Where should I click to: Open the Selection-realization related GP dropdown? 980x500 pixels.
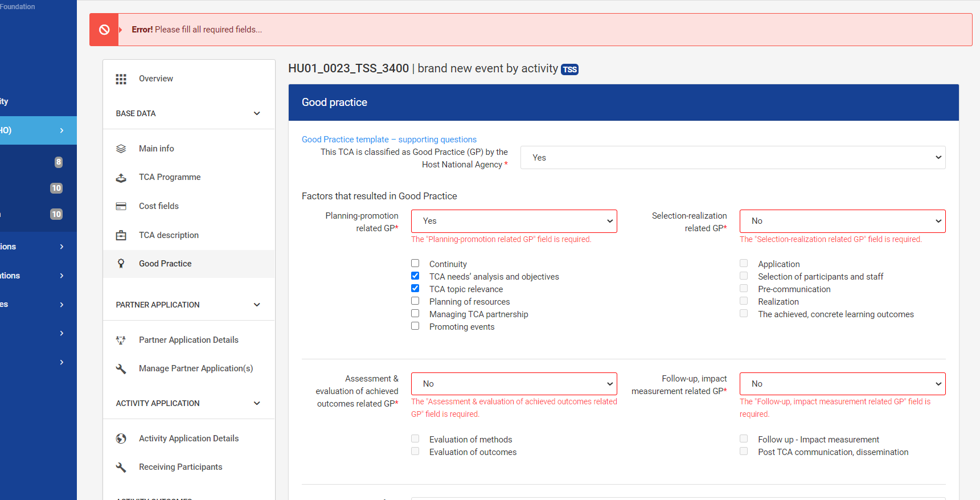point(842,221)
